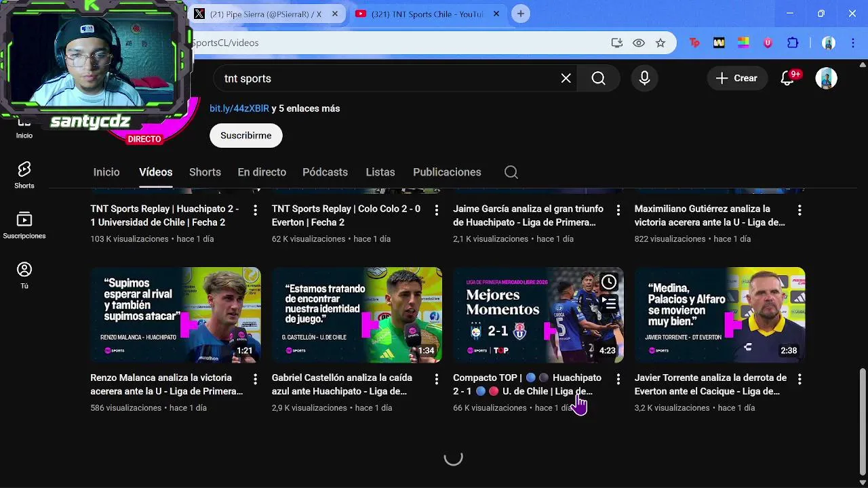This screenshot has height=488, width=868.
Task: Open options for Colo Colo 2-0 Everton Replay
Action: pos(436,211)
